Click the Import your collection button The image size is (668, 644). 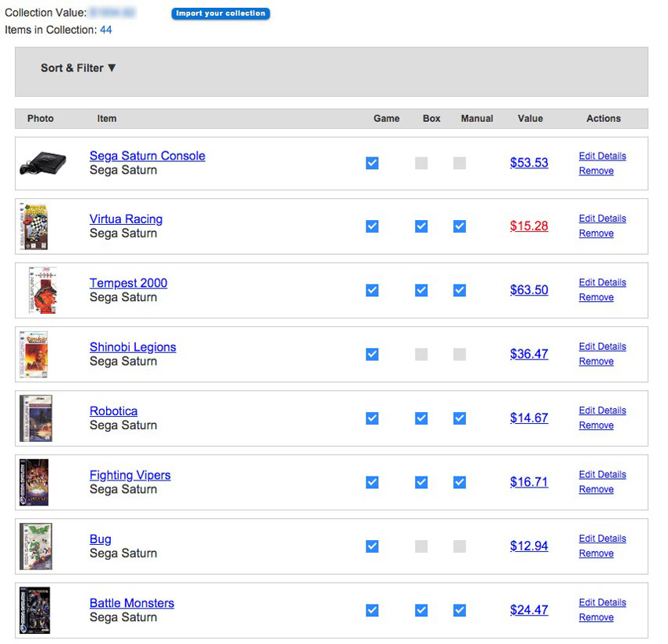point(220,13)
